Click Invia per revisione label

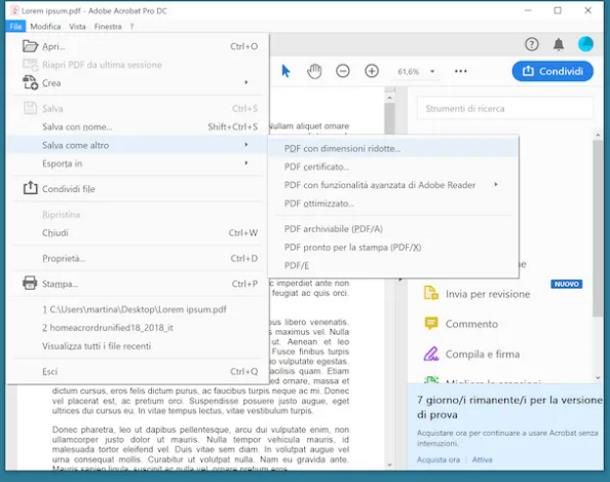[487, 294]
